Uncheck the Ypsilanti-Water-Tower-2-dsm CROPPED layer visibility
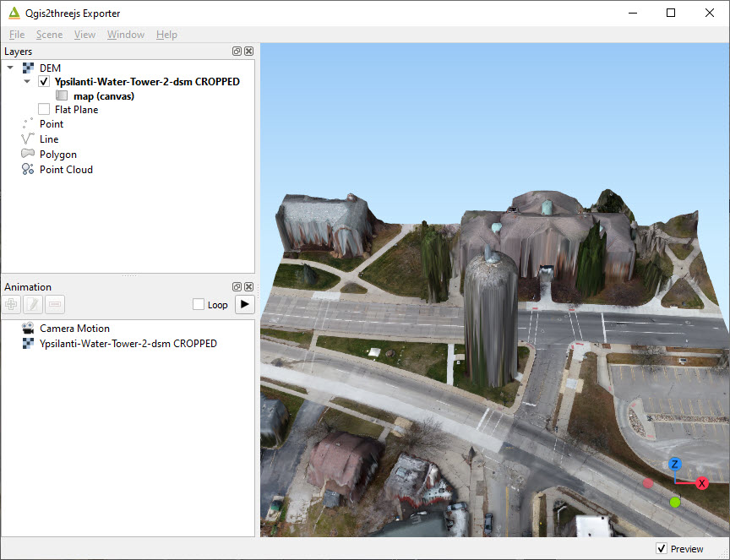730x560 pixels. [43, 81]
